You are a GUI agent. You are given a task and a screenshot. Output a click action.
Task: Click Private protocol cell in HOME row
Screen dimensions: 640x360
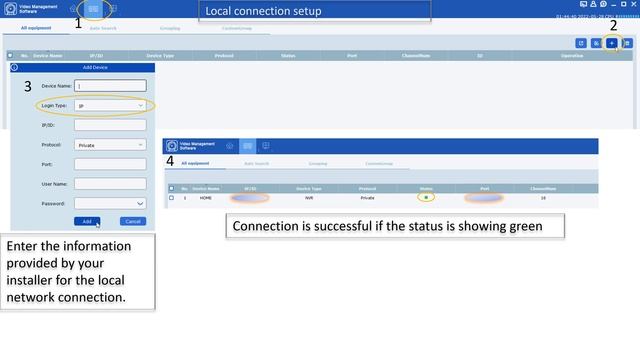tap(367, 198)
